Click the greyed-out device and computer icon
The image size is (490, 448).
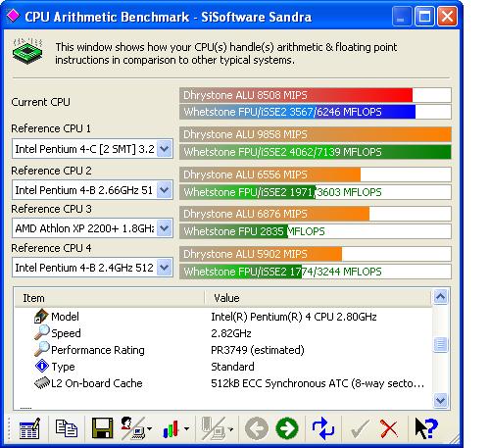pyautogui.click(x=213, y=428)
